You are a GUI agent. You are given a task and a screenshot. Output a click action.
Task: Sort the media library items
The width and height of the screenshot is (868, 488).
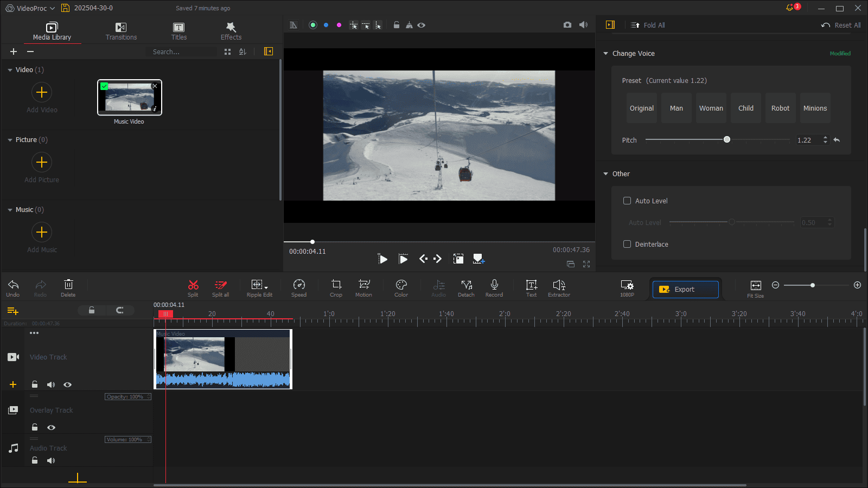coord(243,52)
